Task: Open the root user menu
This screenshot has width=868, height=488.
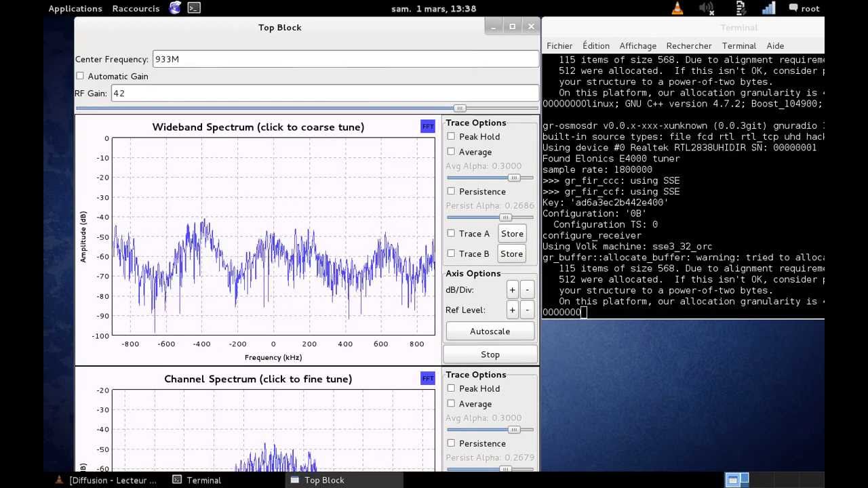Action: (x=804, y=9)
